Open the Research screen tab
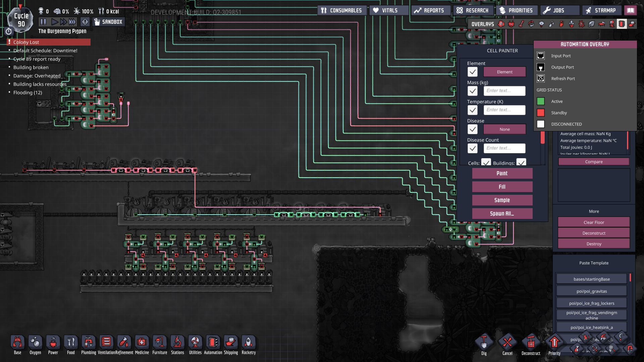 tap(473, 10)
